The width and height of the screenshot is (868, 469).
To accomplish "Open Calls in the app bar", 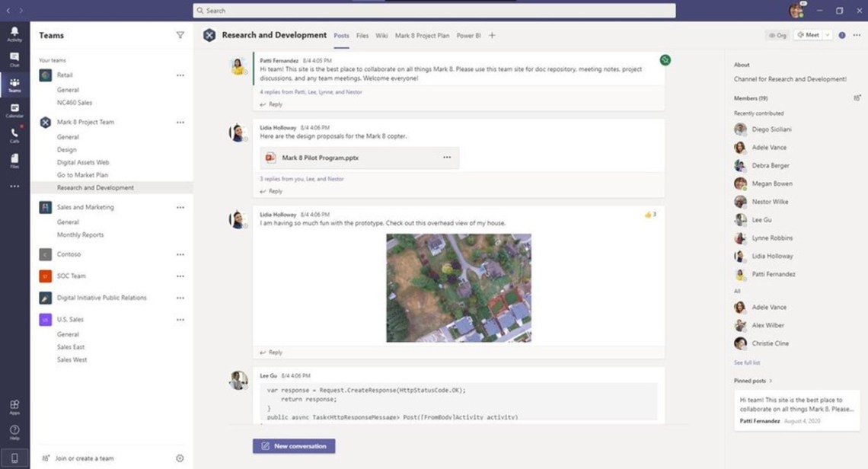I will tap(14, 135).
